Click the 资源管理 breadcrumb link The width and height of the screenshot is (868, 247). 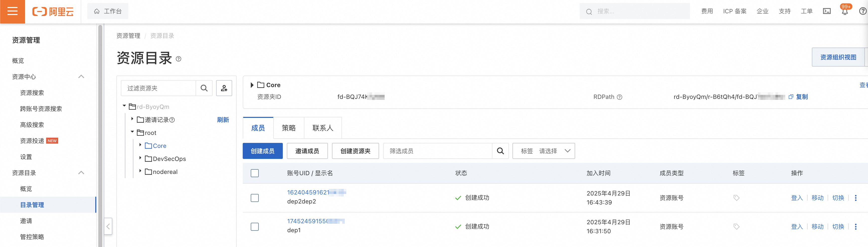pyautogui.click(x=128, y=36)
